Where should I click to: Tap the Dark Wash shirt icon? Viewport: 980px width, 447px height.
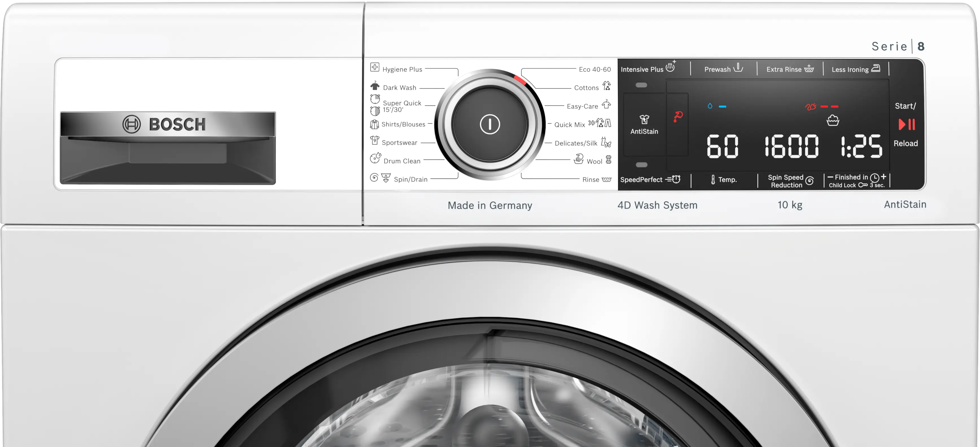375,86
